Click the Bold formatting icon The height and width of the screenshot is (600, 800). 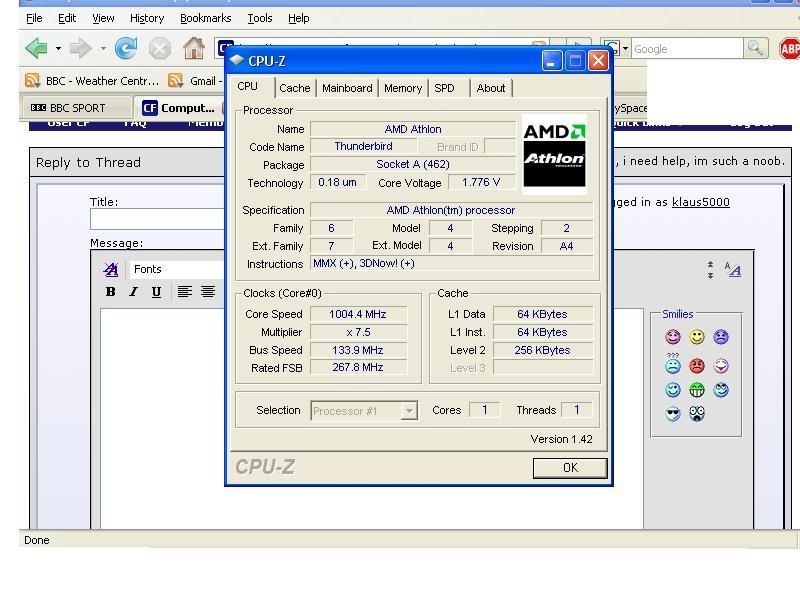pos(111,292)
